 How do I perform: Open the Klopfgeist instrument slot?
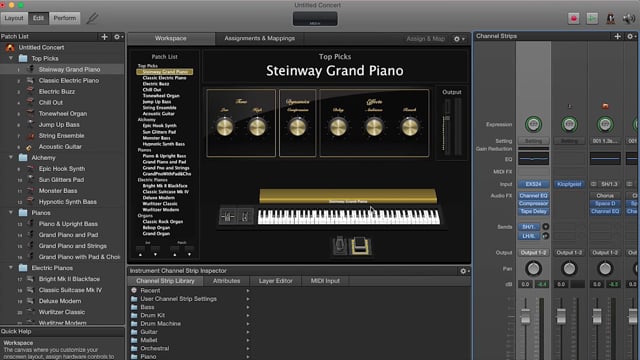569,184
